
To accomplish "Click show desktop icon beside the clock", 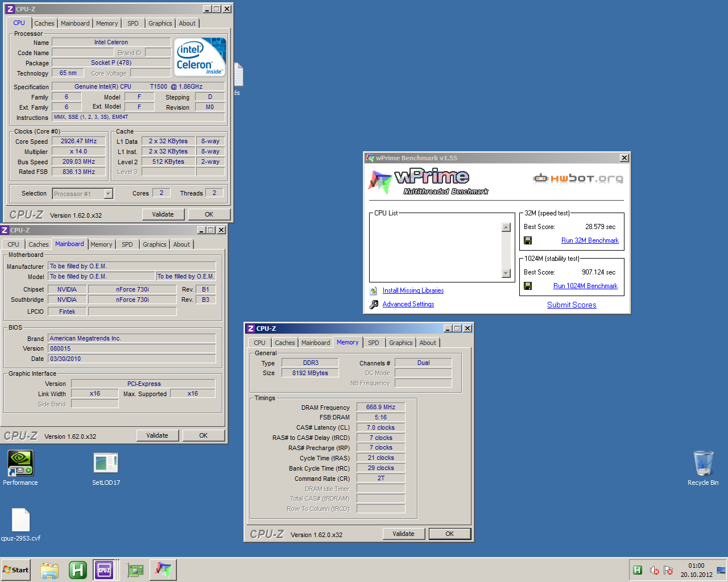I will click(x=721, y=570).
